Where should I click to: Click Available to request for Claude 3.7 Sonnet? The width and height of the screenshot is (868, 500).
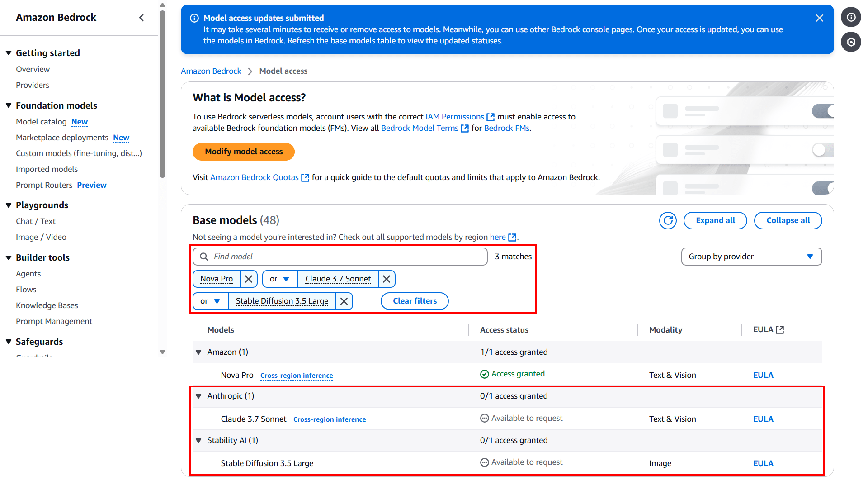tap(527, 419)
